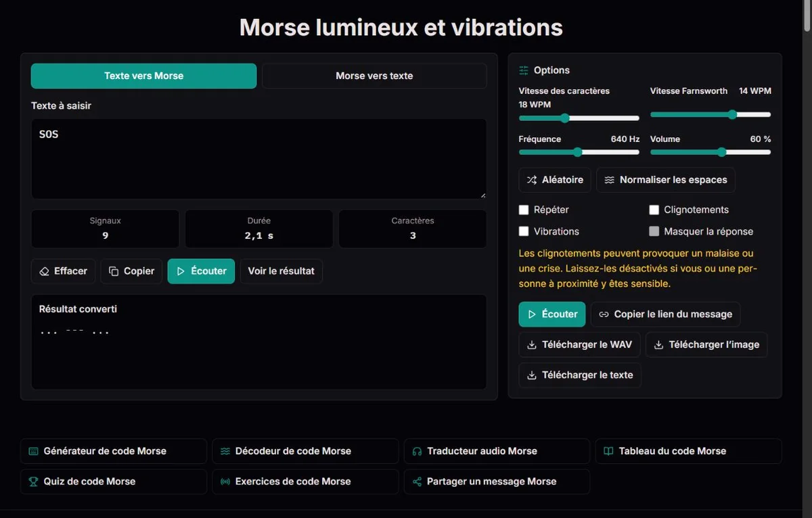812x518 pixels.
Task: Click Normaliser les espaces button
Action: tap(666, 180)
